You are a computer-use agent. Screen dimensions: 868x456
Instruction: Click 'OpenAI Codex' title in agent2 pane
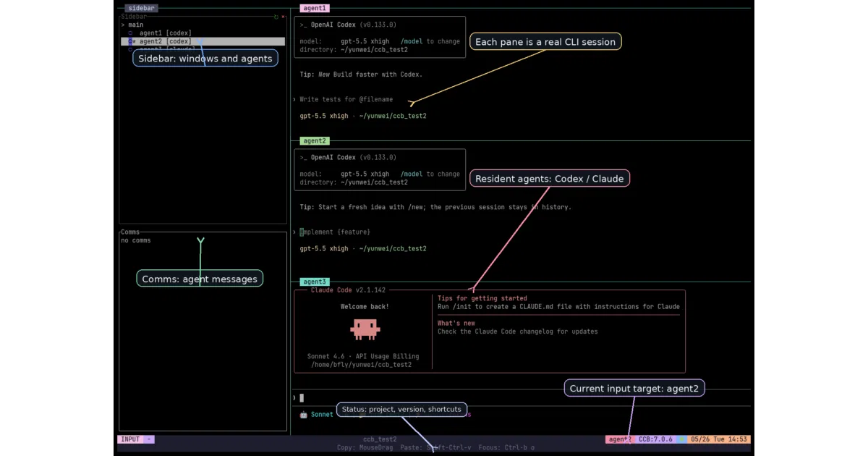click(x=333, y=157)
